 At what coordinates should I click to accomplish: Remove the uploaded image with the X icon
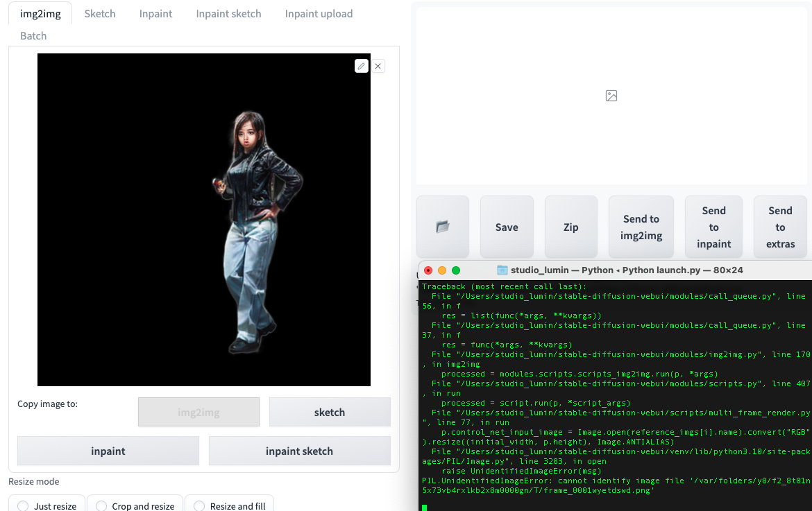click(378, 66)
